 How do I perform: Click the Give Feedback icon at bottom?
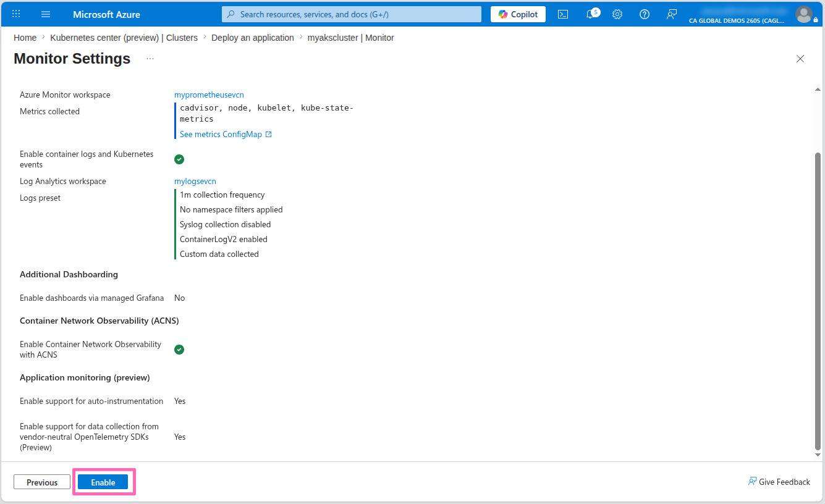pos(752,482)
